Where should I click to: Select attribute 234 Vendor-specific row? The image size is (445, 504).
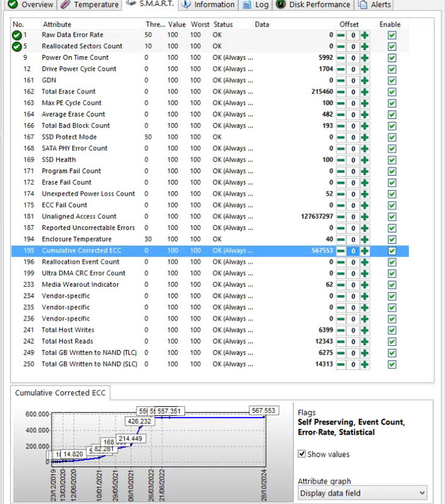[210, 296]
